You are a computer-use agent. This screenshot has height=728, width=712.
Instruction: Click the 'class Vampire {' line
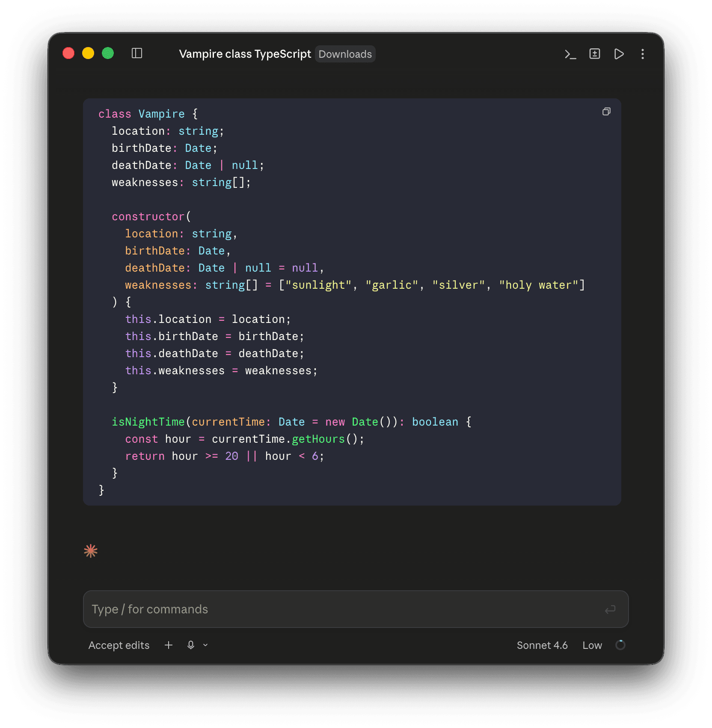pos(148,114)
